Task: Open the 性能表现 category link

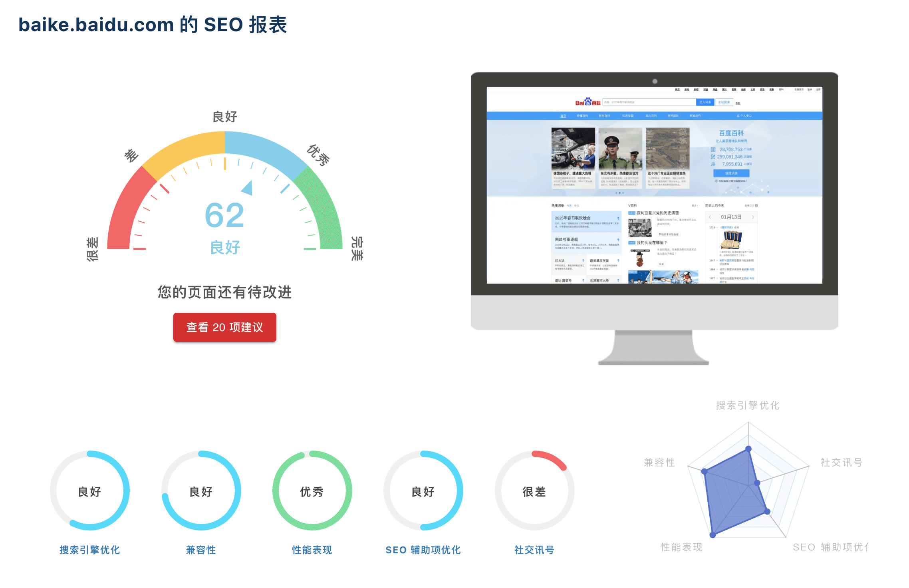Action: pos(312,550)
